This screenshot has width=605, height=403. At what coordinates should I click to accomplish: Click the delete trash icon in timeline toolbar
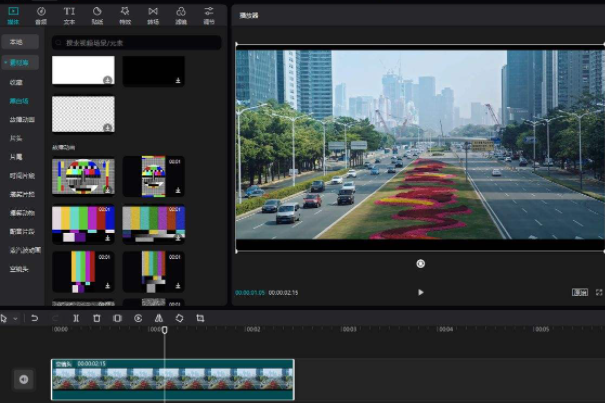tap(97, 318)
